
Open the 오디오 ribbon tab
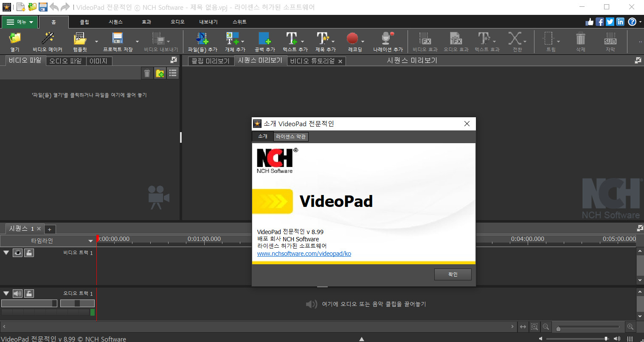[177, 22]
